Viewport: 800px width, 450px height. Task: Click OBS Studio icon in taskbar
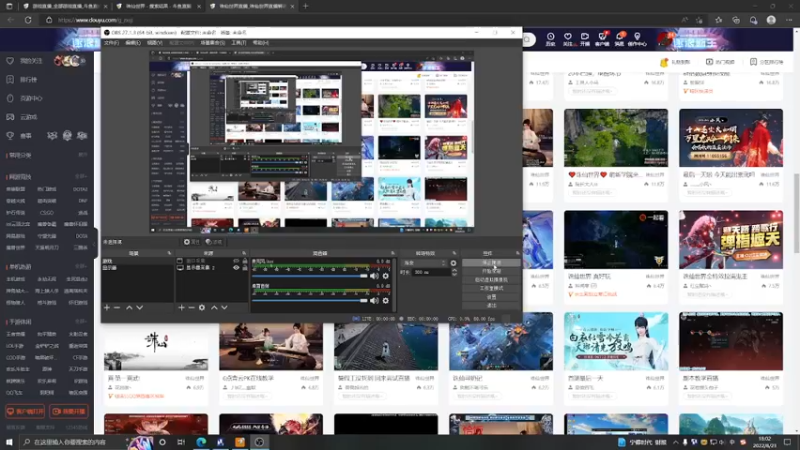259,442
